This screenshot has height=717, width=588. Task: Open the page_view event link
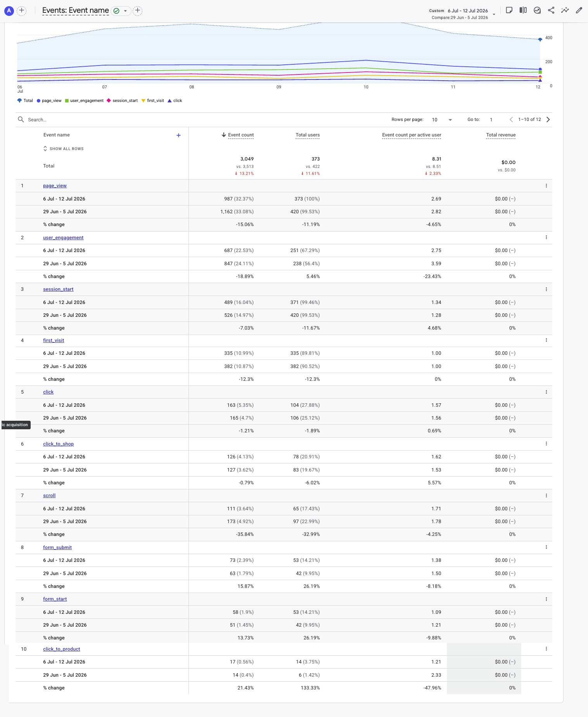(55, 186)
